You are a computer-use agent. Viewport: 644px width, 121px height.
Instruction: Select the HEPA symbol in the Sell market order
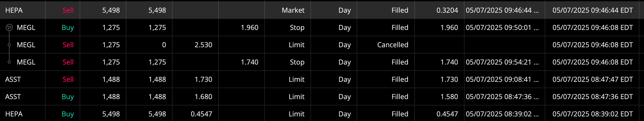tap(14, 10)
